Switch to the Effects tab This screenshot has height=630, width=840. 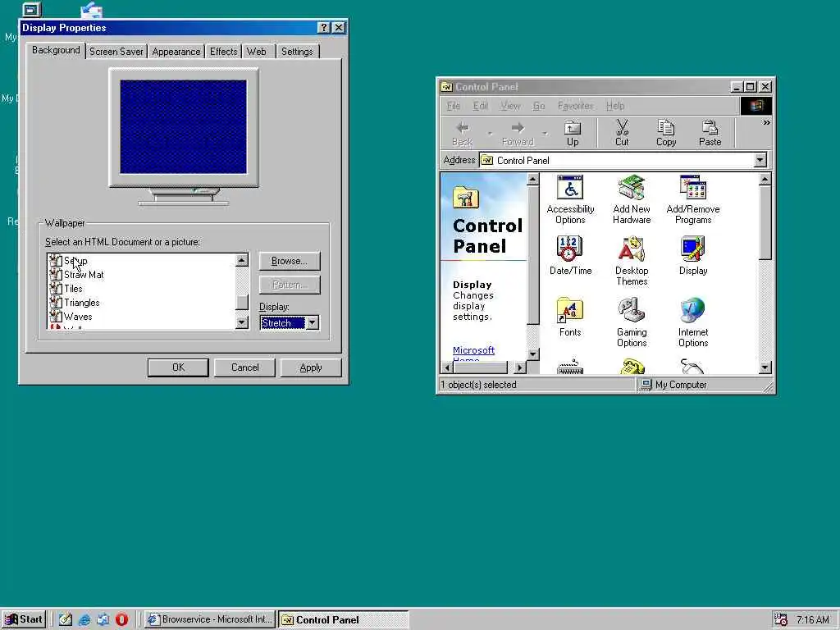[223, 52]
